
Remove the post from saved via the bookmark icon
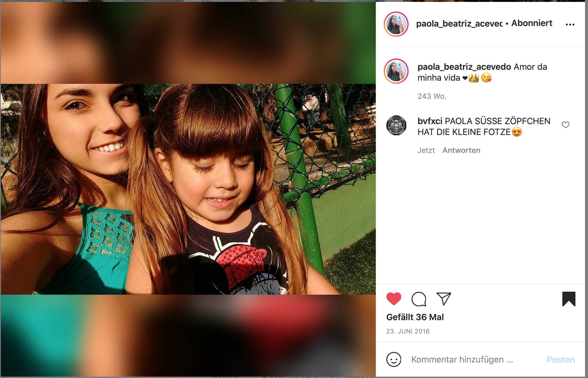pos(569,299)
